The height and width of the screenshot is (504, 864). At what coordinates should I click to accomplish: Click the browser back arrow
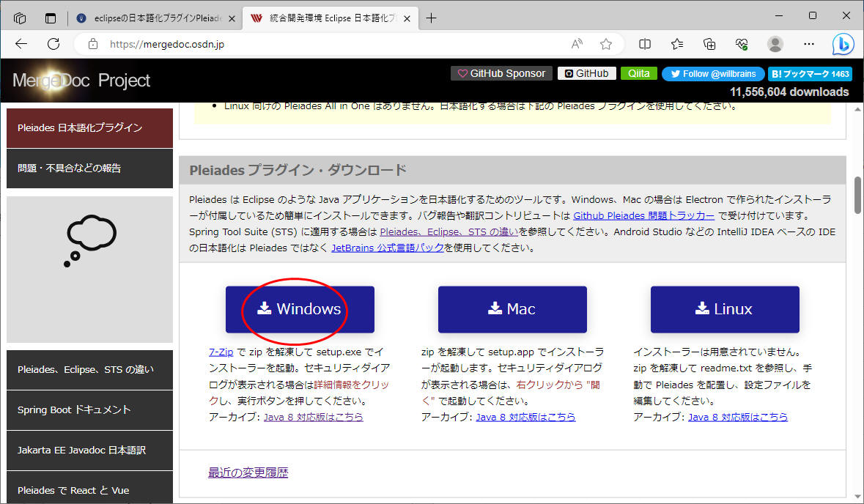coord(21,44)
